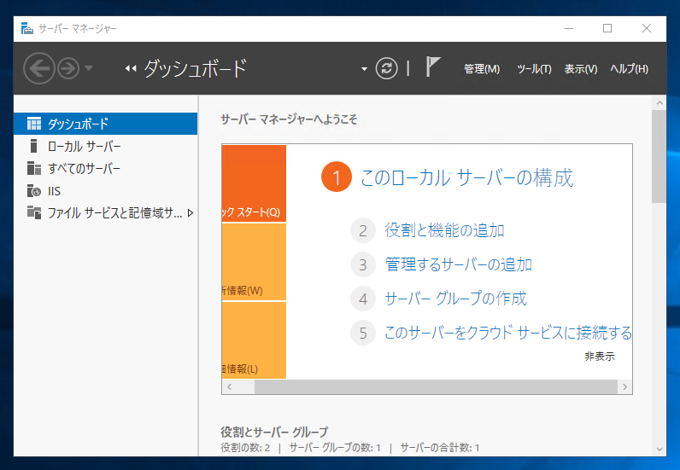The width and height of the screenshot is (680, 470).
Task: Select ローカル サーバー in the sidebar
Action: click(x=105, y=146)
